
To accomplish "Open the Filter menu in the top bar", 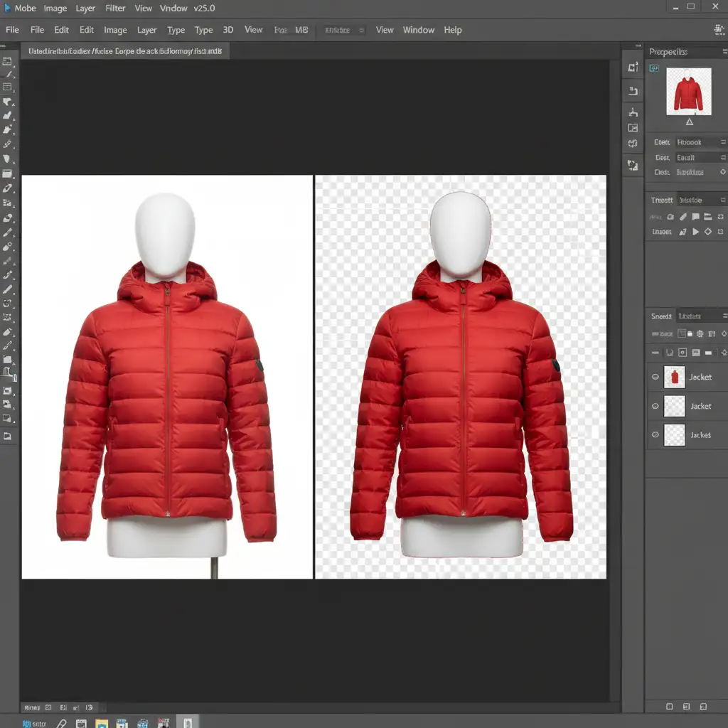I will [115, 9].
